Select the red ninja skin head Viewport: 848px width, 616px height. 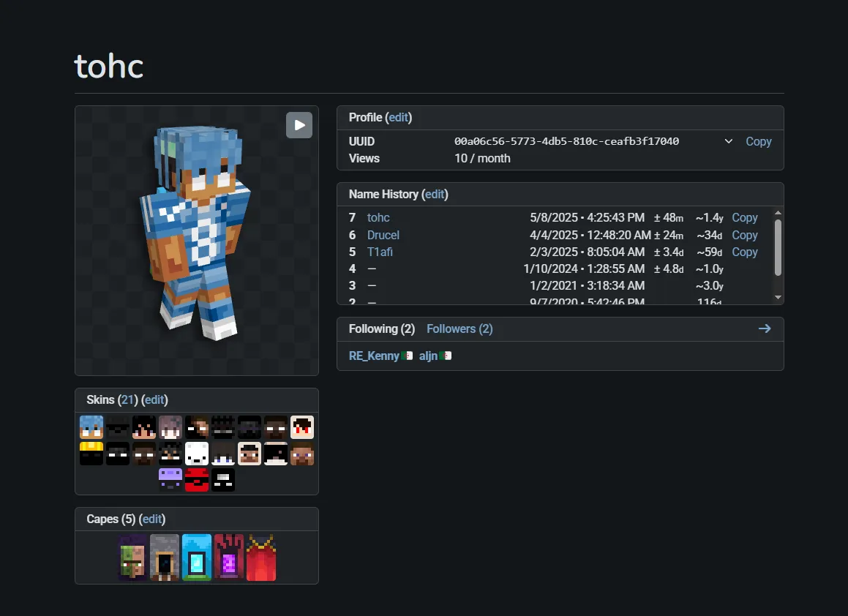click(x=197, y=480)
